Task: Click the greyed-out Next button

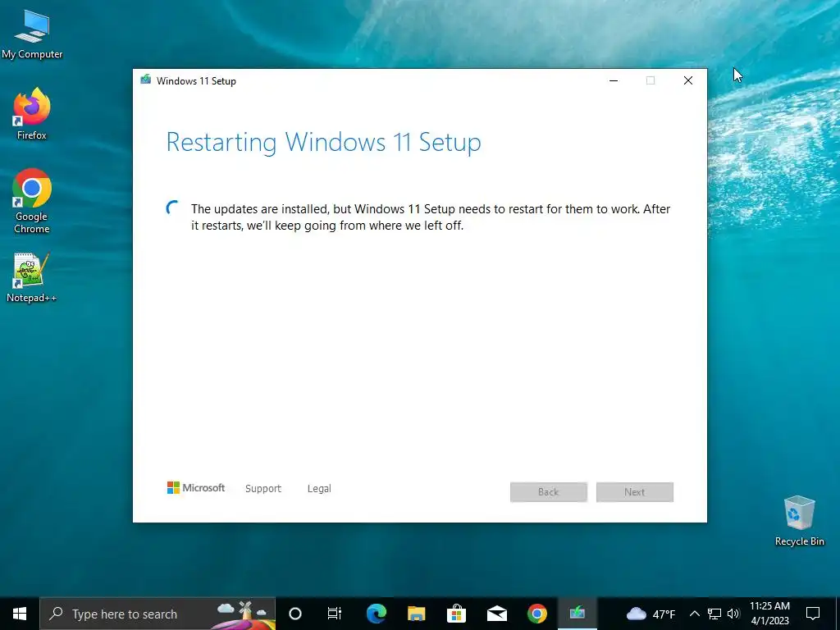Action: 635,492
